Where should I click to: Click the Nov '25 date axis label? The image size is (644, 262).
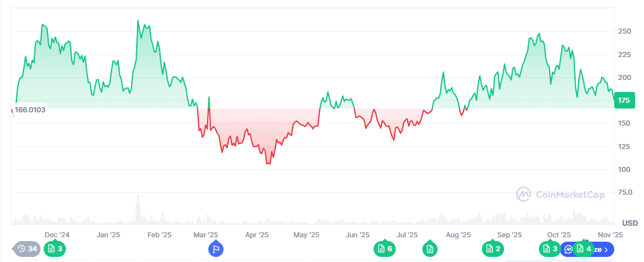click(611, 235)
